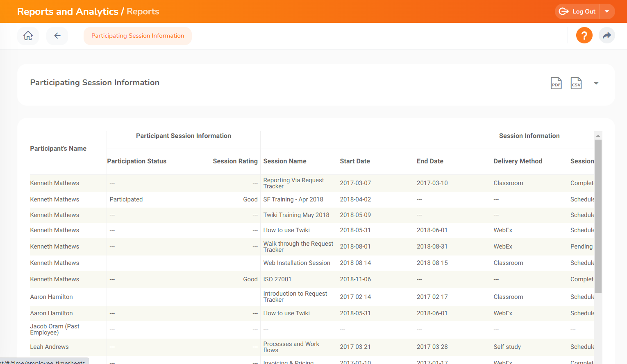Click Reports and Analytics breadcrumb
This screenshot has height=364, width=627.
(68, 11)
